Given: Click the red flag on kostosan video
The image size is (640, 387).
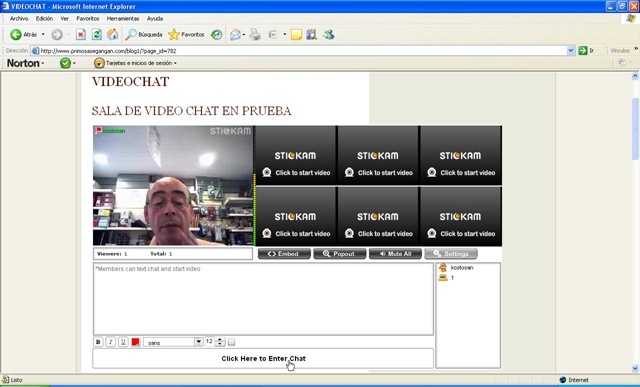Looking at the screenshot, I should click(x=98, y=131).
